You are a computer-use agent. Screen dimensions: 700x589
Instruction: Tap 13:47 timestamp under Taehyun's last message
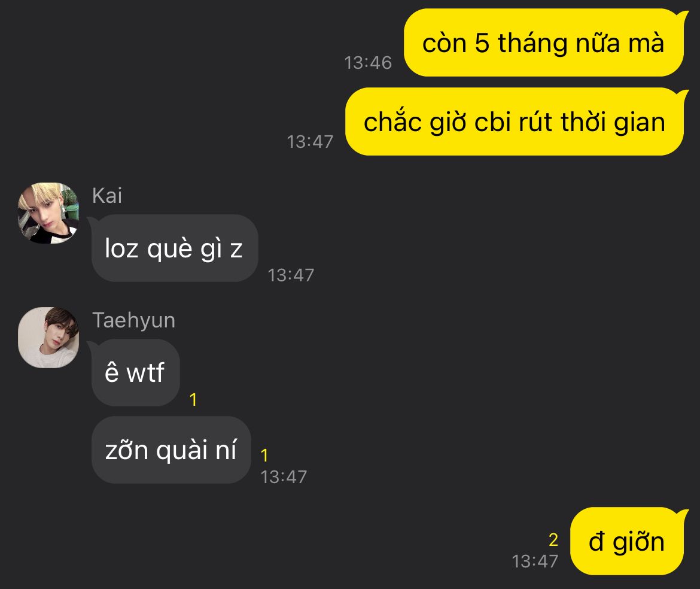click(284, 477)
